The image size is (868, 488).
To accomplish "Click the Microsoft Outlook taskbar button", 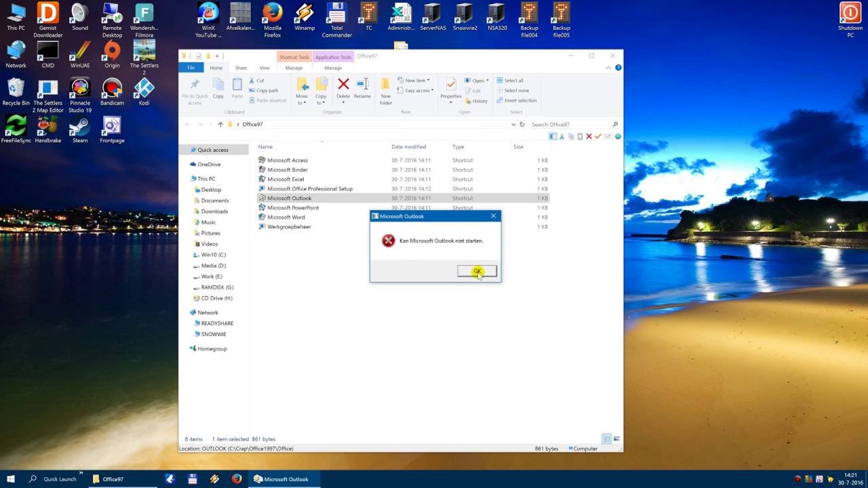I will pos(284,479).
